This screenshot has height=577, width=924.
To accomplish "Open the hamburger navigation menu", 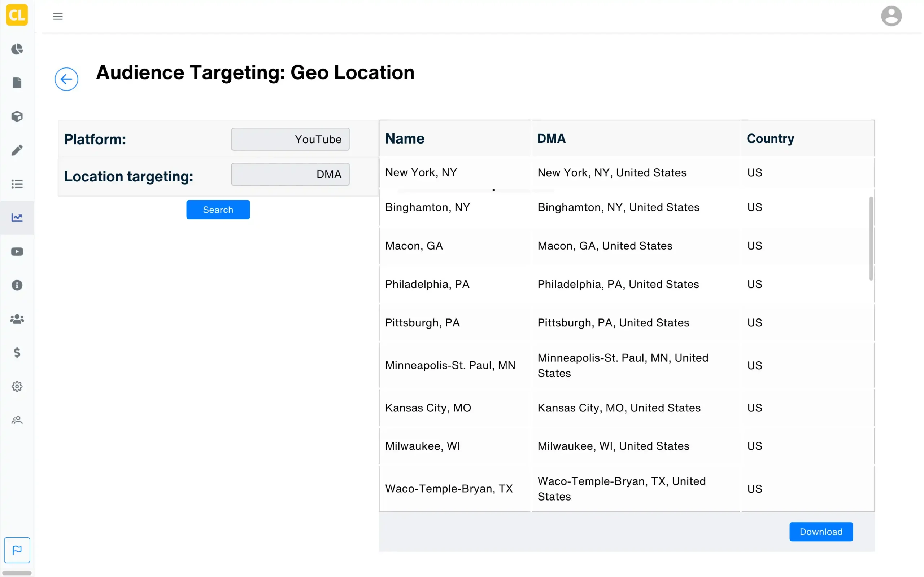I will coord(58,16).
